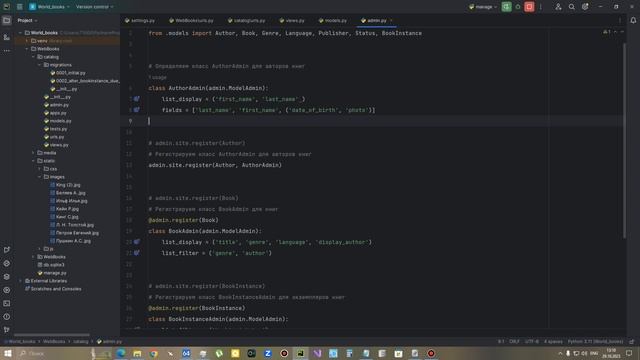Open Search Everywhere magnifier
The height and width of the screenshot is (360, 640).
click(x=571, y=7)
